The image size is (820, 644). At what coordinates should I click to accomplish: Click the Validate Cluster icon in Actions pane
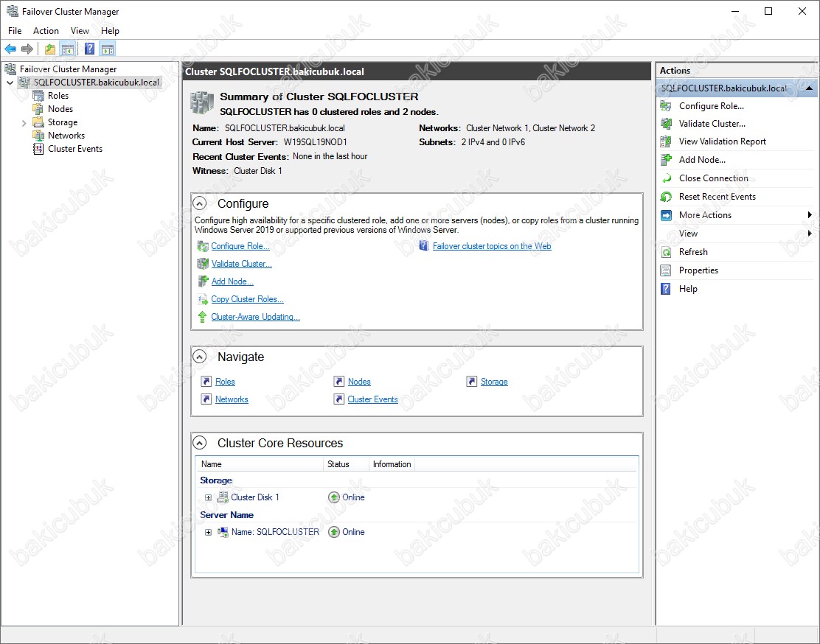666,124
